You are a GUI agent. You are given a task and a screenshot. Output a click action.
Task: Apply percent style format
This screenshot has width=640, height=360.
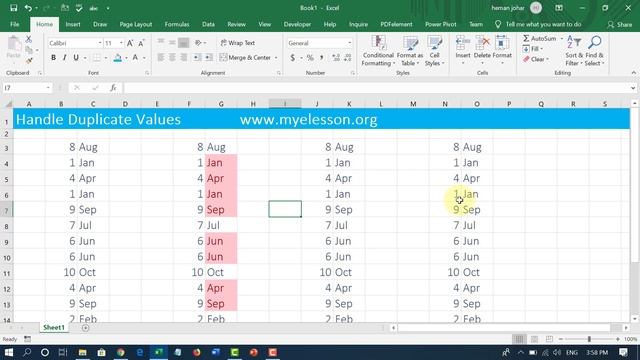pos(310,58)
